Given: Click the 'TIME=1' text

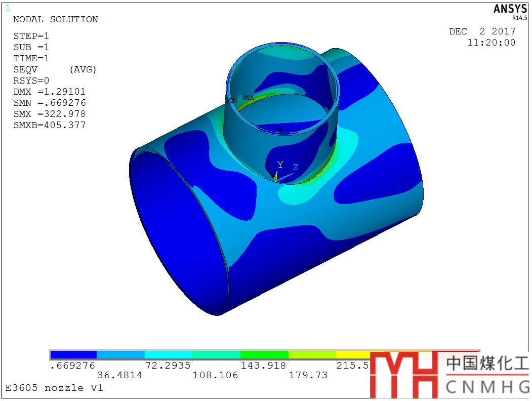Looking at the screenshot, I should point(31,58).
